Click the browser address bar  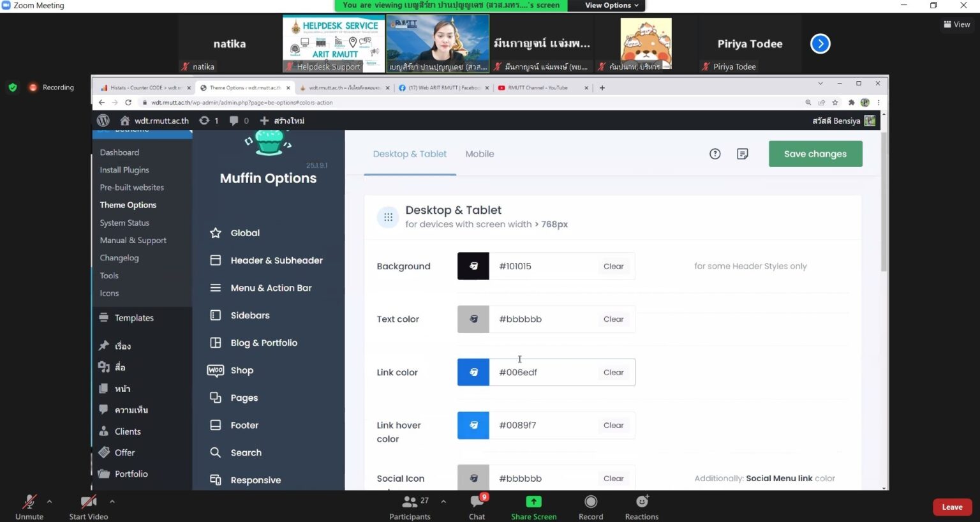472,102
